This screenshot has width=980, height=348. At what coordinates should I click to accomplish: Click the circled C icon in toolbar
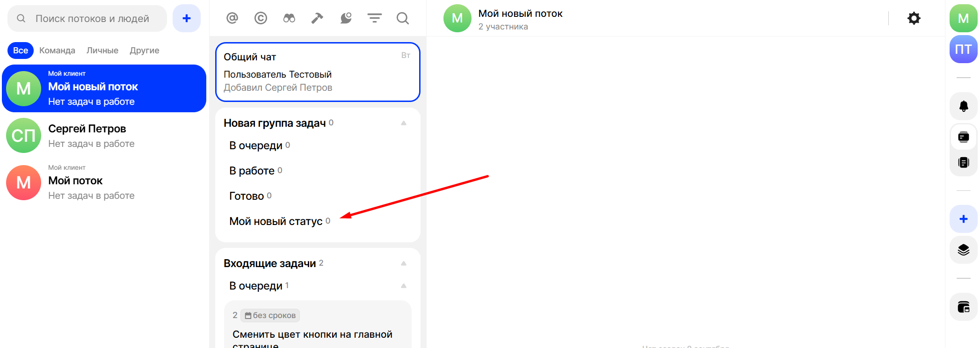pyautogui.click(x=261, y=18)
